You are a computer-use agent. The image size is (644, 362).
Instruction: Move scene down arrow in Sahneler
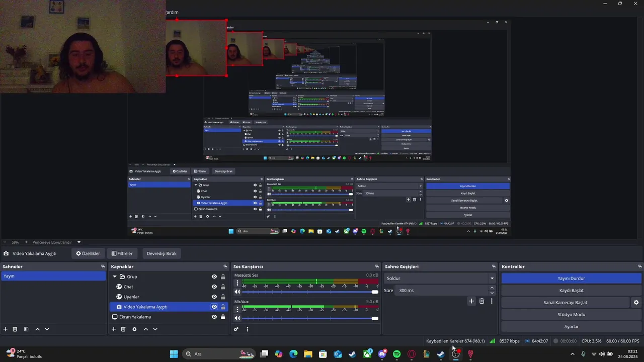click(x=47, y=329)
